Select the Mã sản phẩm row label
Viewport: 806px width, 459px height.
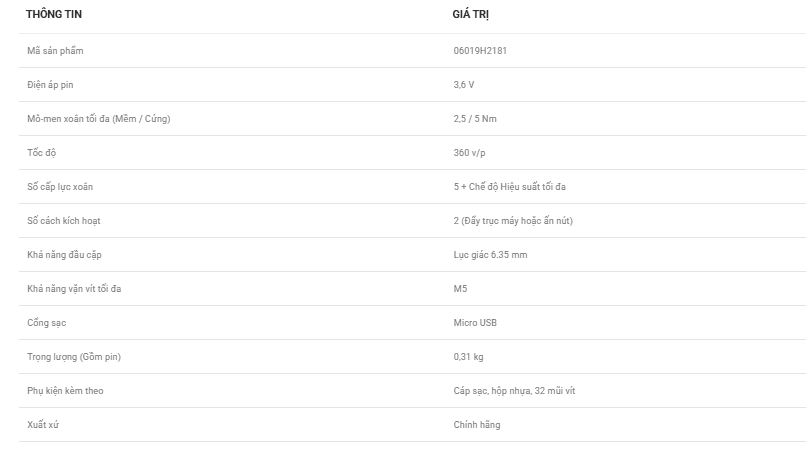[x=55, y=51]
